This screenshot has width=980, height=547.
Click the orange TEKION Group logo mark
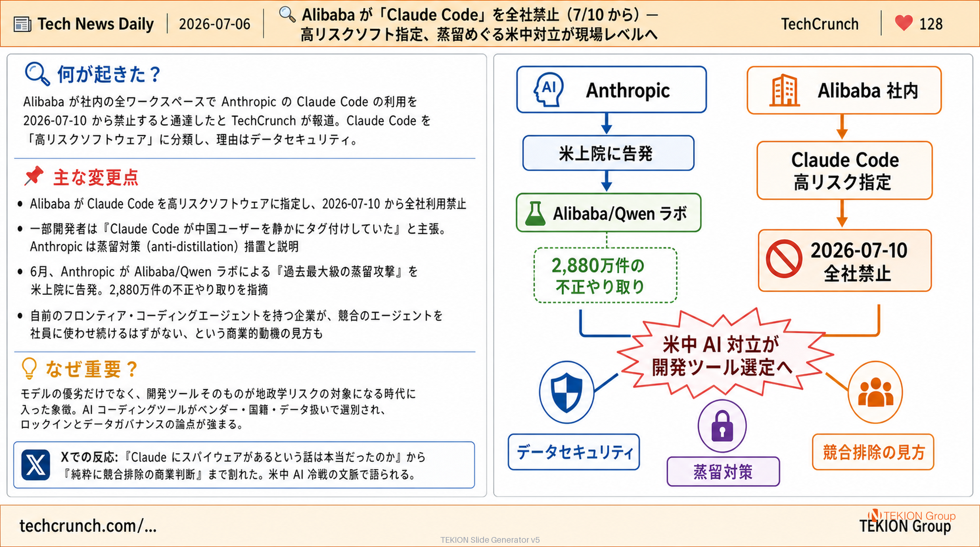tap(875, 515)
